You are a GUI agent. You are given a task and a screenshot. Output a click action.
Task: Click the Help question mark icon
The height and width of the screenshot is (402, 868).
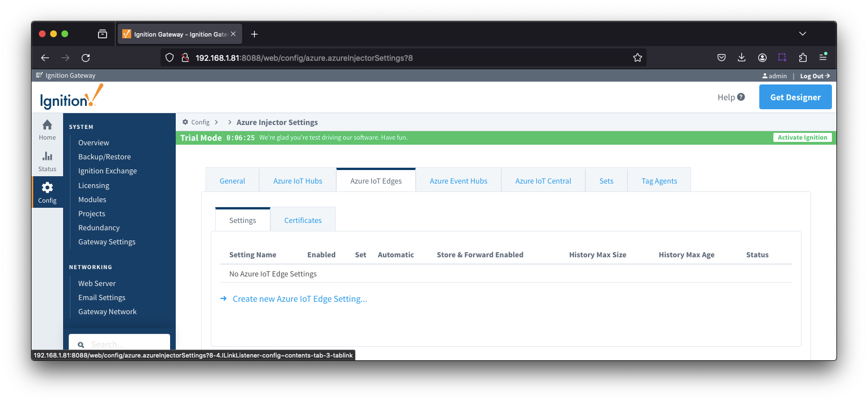click(741, 97)
